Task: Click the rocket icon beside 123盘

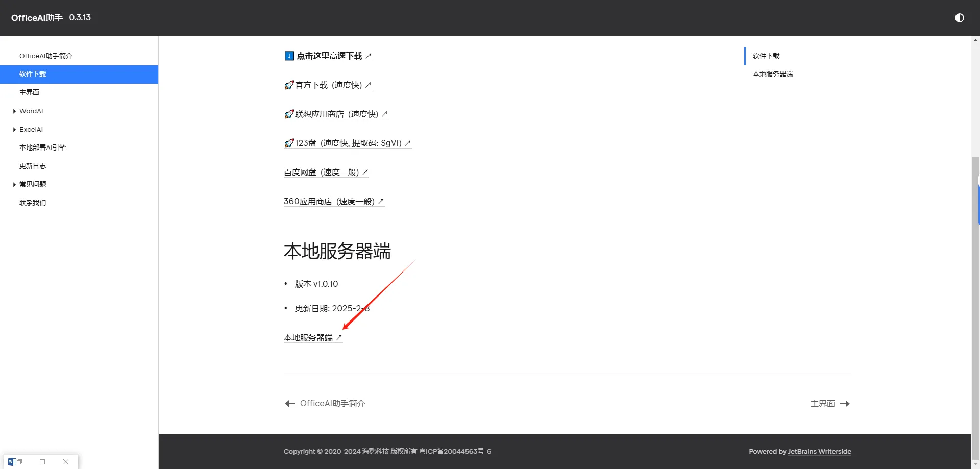Action: 289,143
